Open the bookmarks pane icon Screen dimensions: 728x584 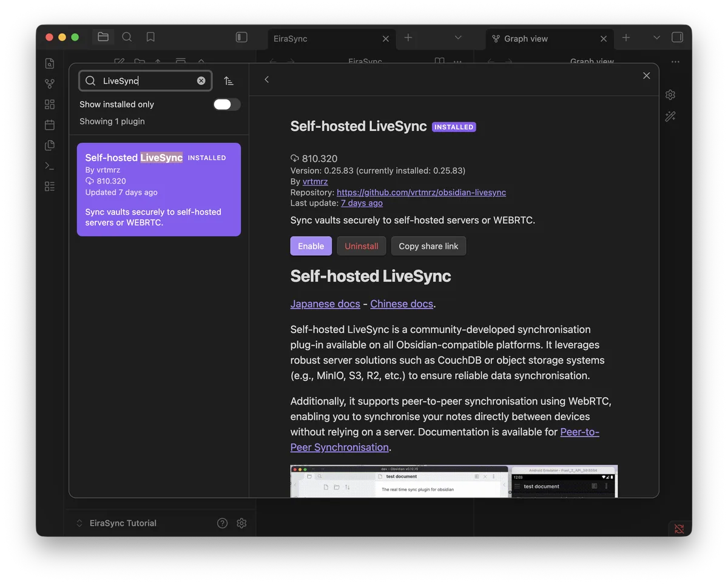click(x=150, y=38)
